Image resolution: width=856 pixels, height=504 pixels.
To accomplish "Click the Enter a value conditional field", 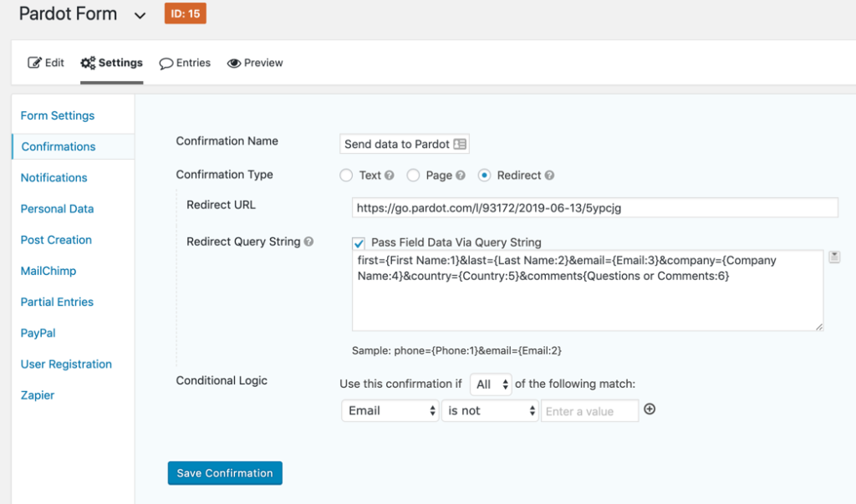I will [589, 410].
